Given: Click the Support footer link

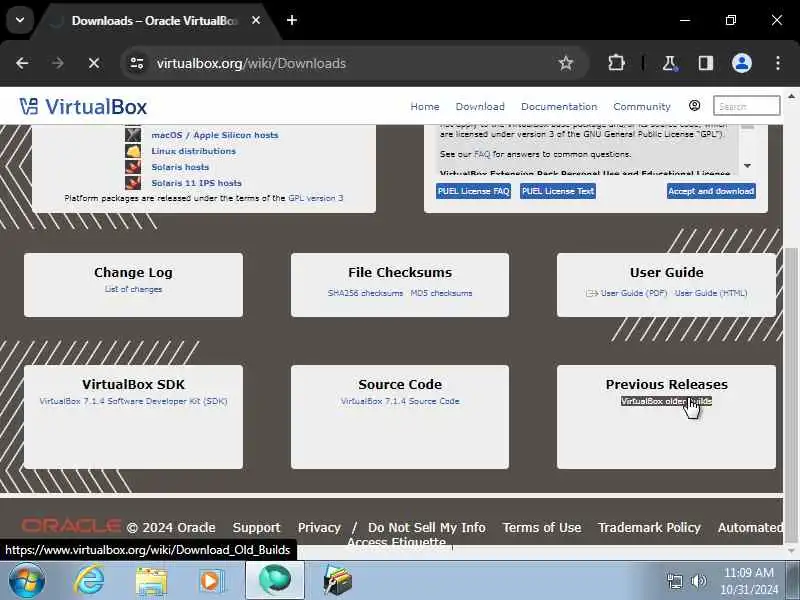Looking at the screenshot, I should (257, 528).
